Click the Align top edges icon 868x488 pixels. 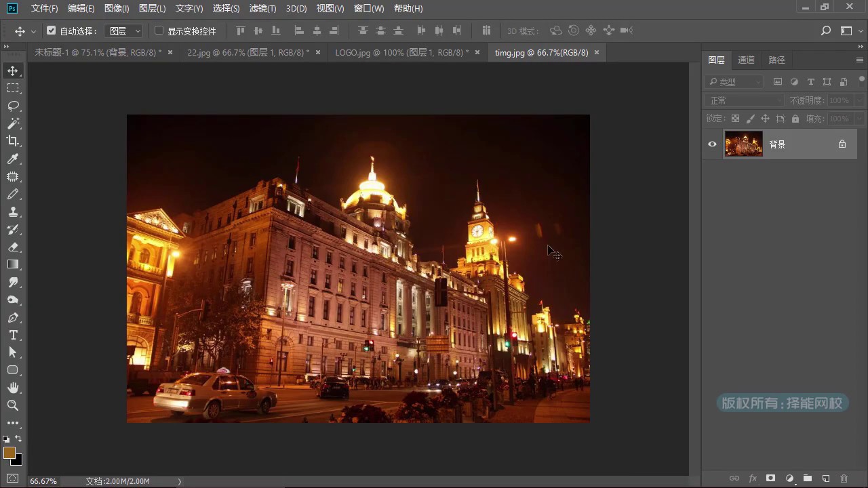pos(240,30)
